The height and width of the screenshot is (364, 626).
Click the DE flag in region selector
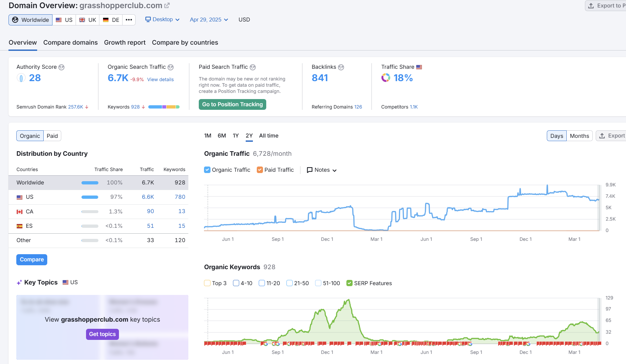[x=106, y=20]
